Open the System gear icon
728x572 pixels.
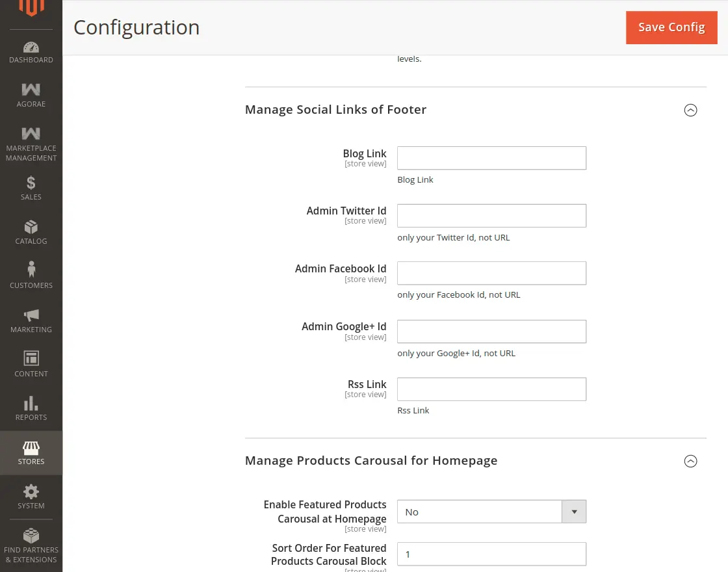tap(31, 491)
